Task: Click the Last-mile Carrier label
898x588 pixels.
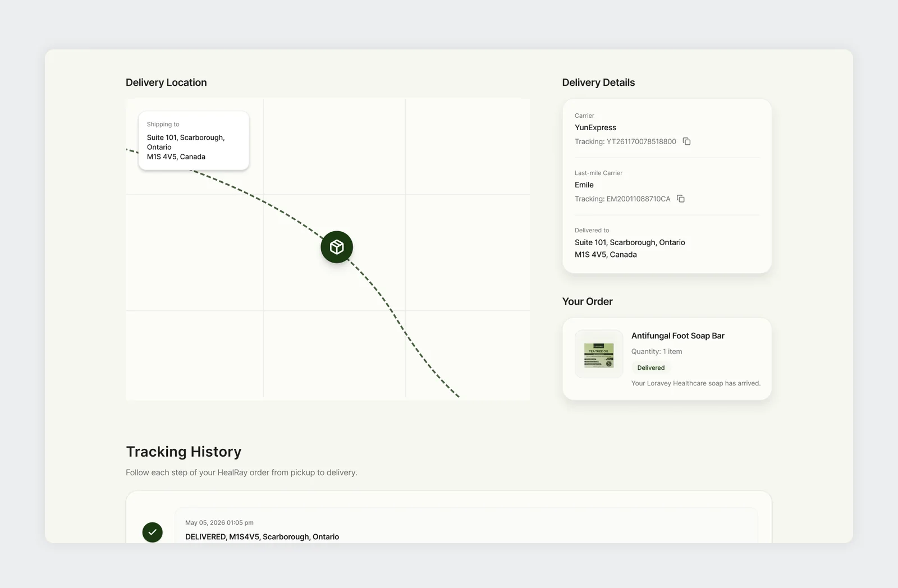Action: point(598,173)
